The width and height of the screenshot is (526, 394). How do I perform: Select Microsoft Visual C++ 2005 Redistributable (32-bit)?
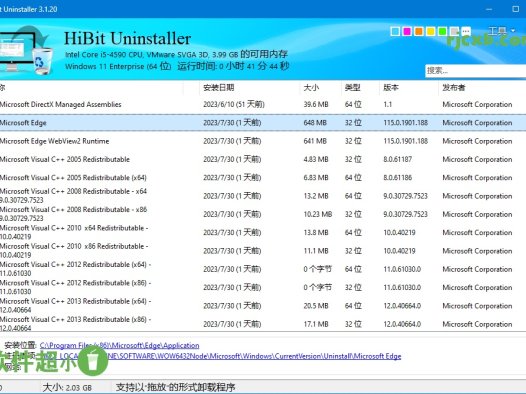click(263, 159)
